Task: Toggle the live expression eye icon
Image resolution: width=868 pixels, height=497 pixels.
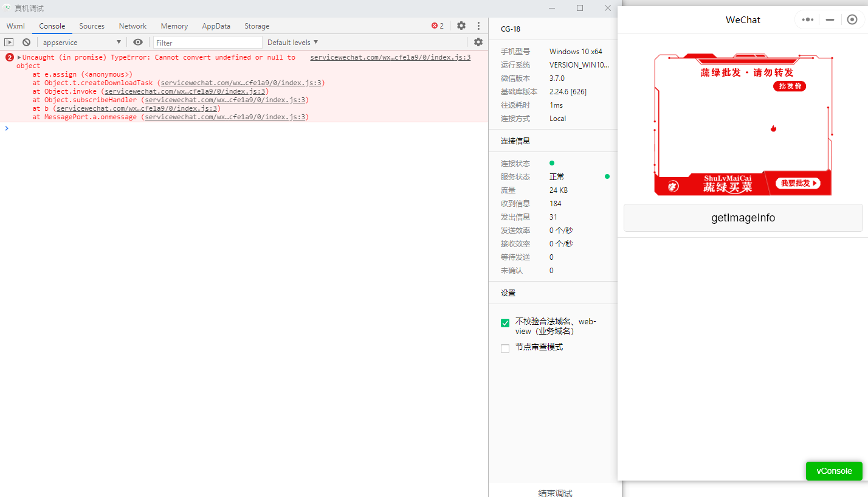Action: 138,43
